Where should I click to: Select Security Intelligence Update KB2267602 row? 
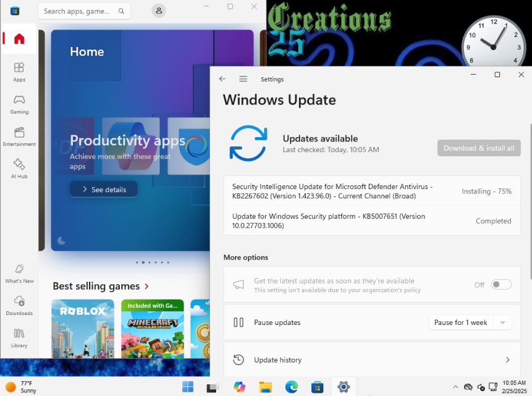pyautogui.click(x=372, y=191)
